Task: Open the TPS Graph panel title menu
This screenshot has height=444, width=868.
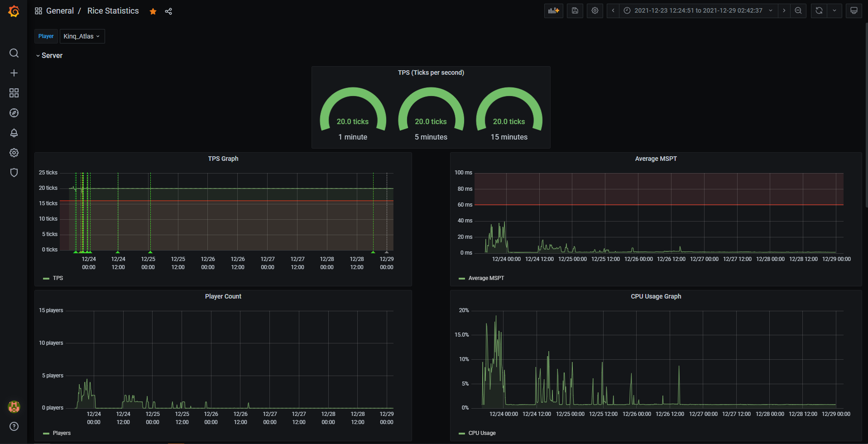Action: (x=223, y=159)
